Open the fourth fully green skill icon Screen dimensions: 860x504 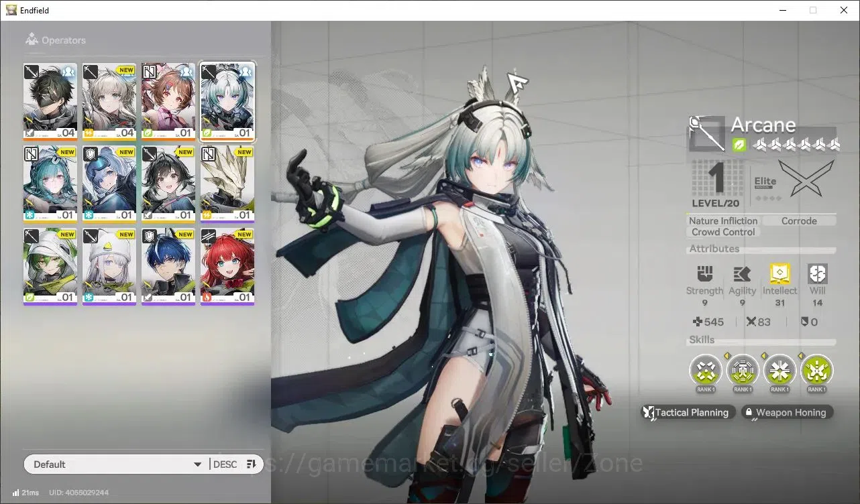click(816, 370)
